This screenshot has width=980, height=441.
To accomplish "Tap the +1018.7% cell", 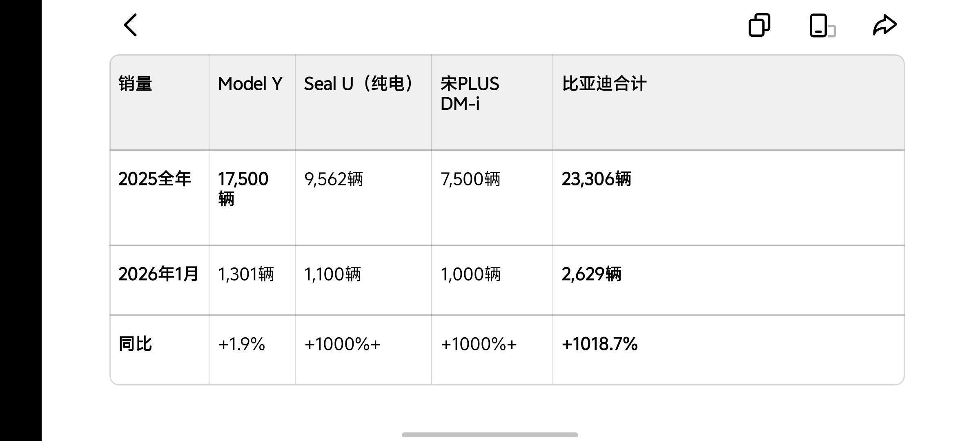I will (x=599, y=344).
